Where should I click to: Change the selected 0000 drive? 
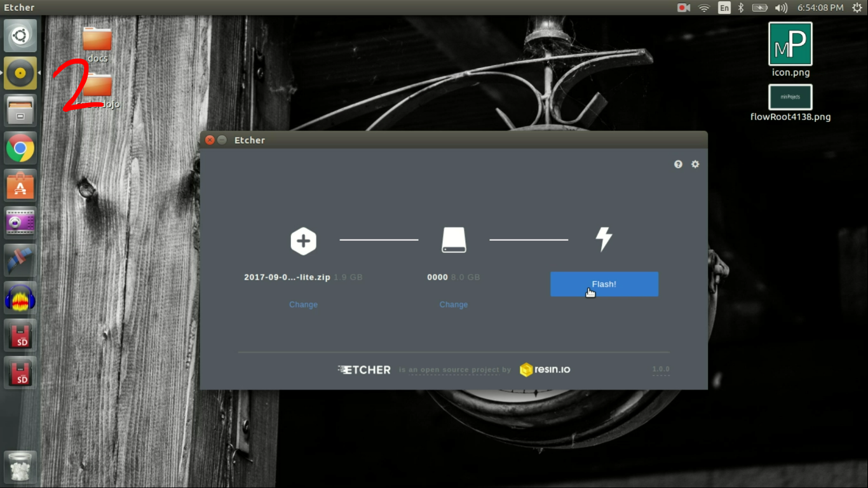click(x=454, y=304)
